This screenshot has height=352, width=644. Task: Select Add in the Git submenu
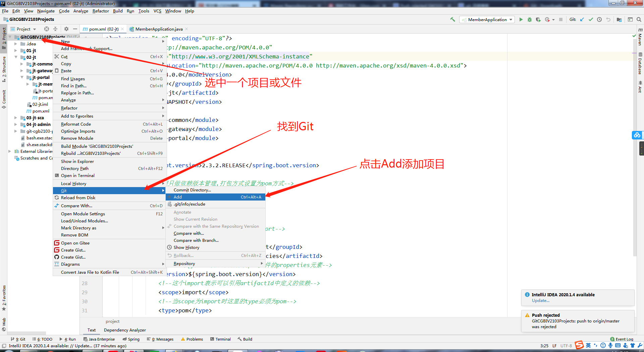(x=216, y=197)
